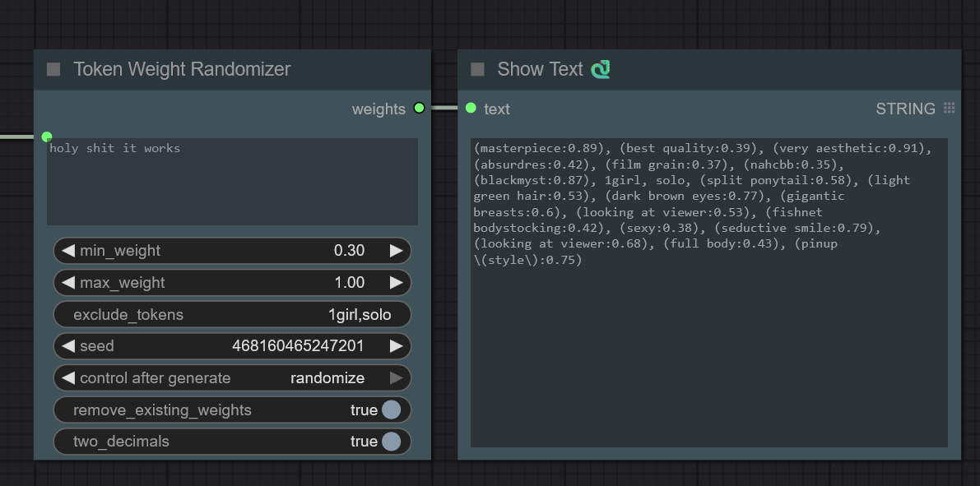Click the text input label
Screen dimensions: 980x486
point(497,109)
